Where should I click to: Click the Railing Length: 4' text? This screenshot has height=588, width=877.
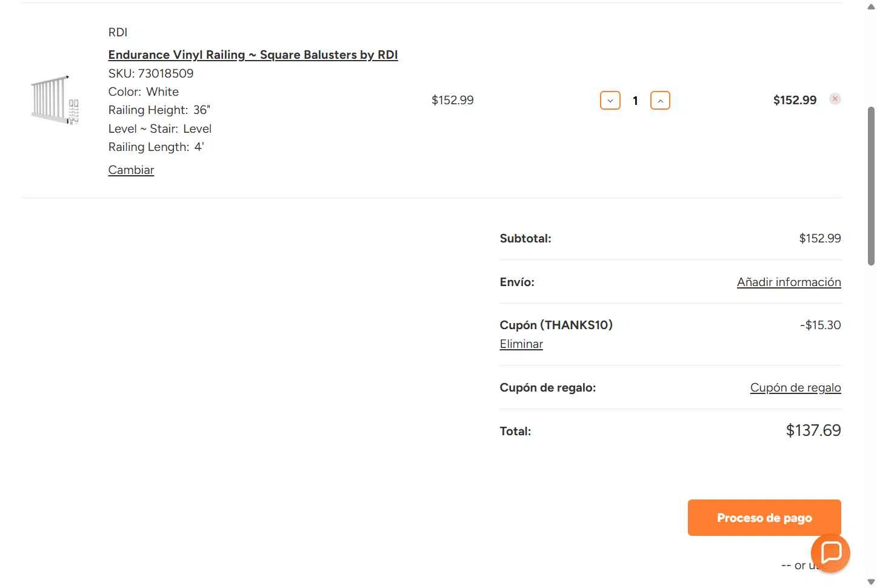[x=156, y=147]
